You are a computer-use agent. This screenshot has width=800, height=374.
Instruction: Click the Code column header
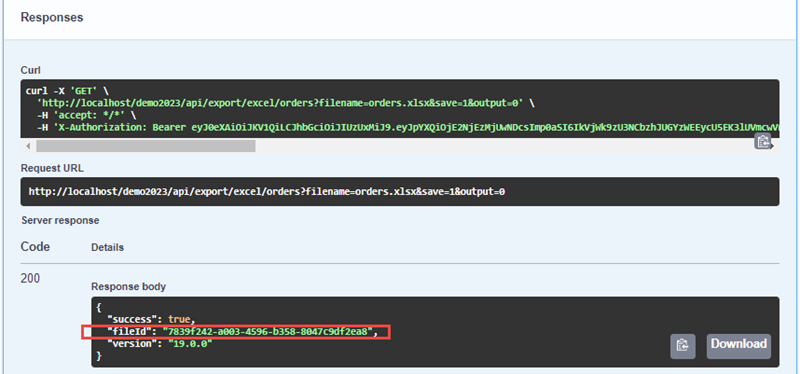[35, 247]
